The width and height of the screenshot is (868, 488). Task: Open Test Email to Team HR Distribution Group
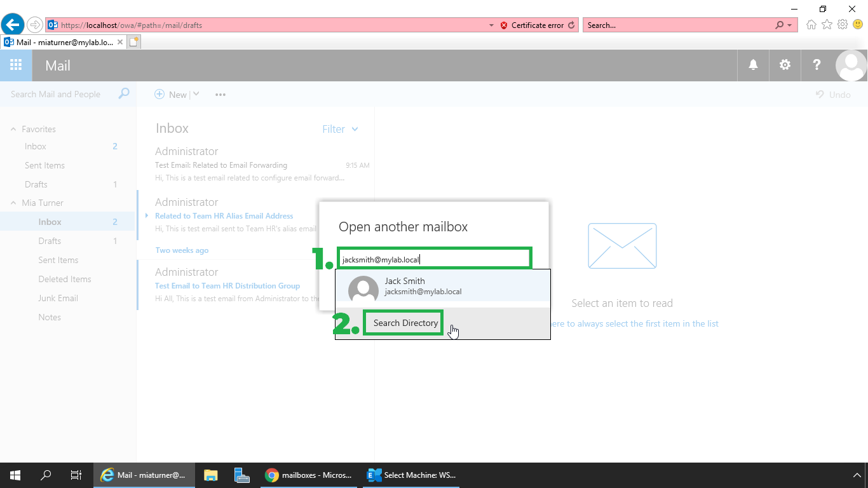point(228,286)
